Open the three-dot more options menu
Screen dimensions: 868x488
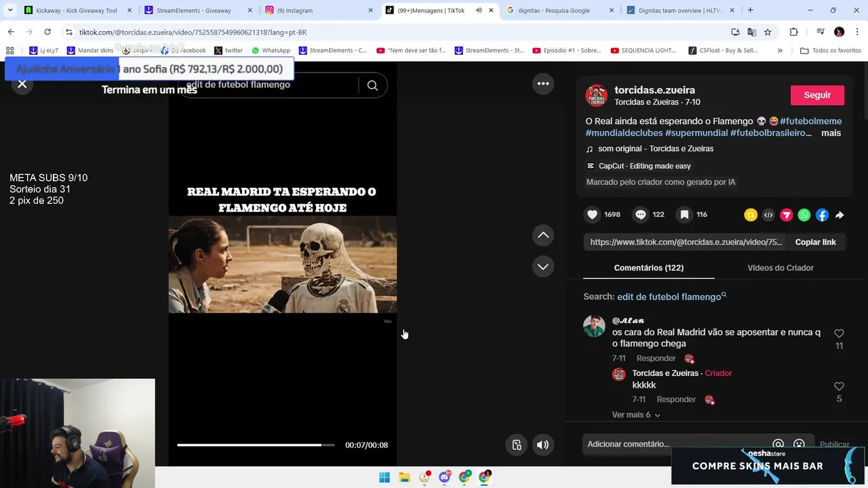[x=543, y=83]
